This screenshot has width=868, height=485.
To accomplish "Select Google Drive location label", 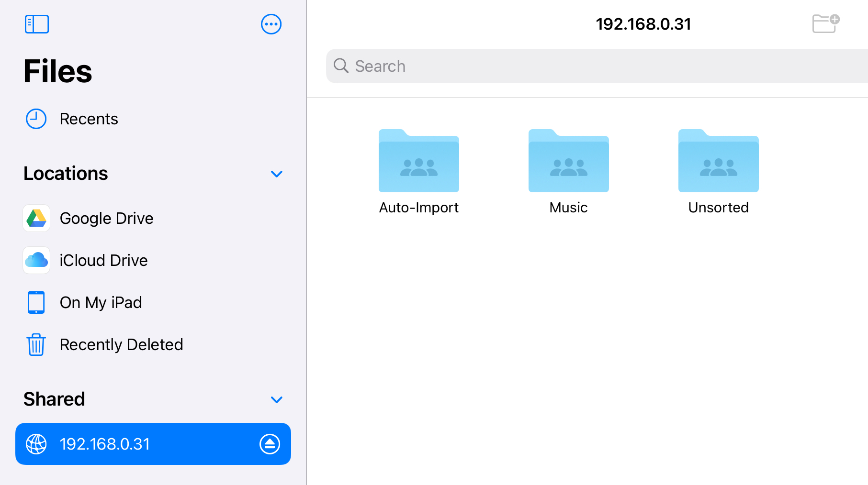I will point(106,219).
